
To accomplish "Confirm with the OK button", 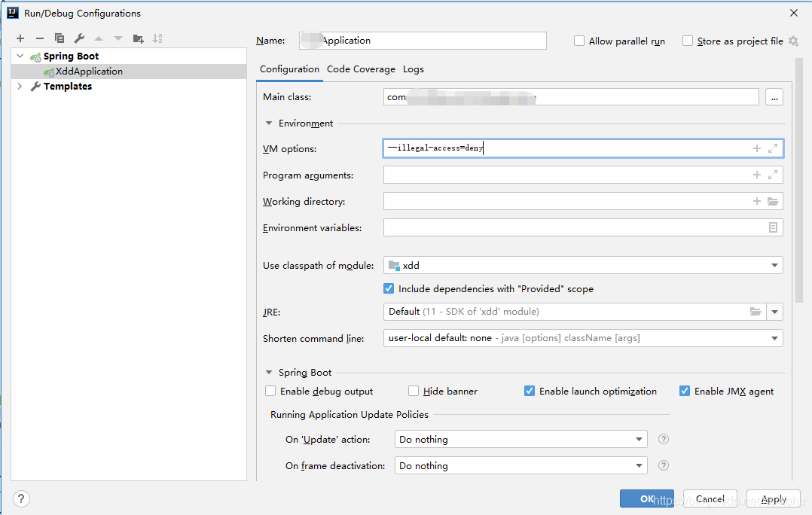I will pos(647,499).
